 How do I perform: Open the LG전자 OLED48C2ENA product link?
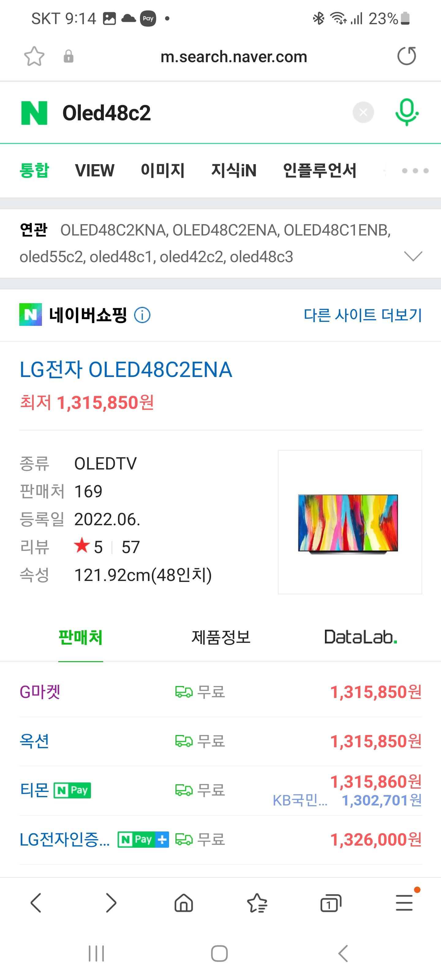click(x=126, y=370)
